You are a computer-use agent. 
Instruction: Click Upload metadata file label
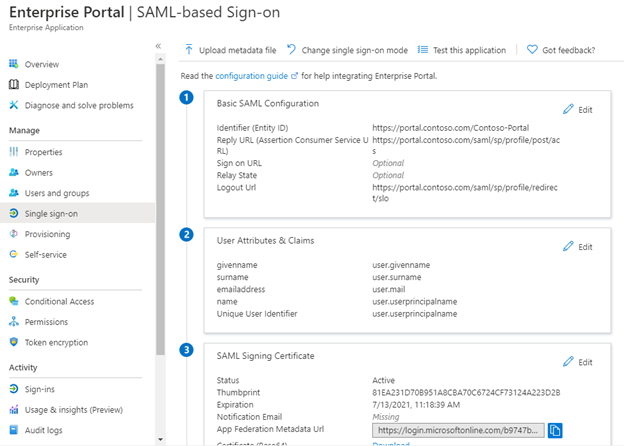click(238, 50)
